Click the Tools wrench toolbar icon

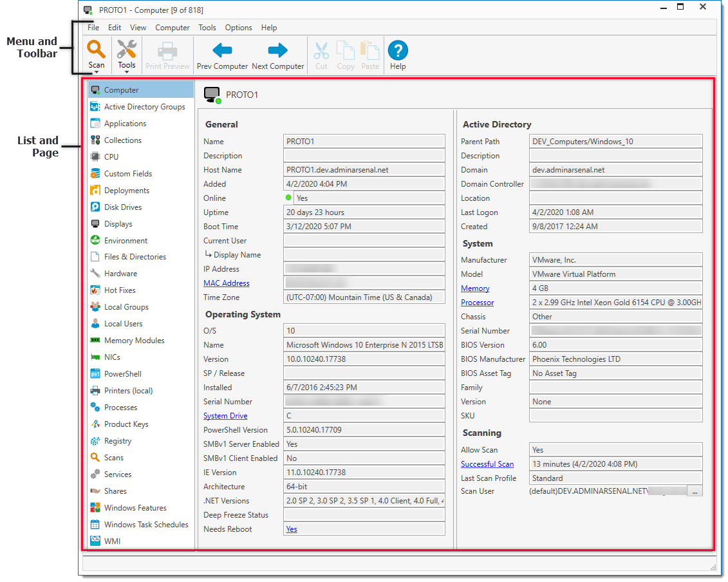127,50
